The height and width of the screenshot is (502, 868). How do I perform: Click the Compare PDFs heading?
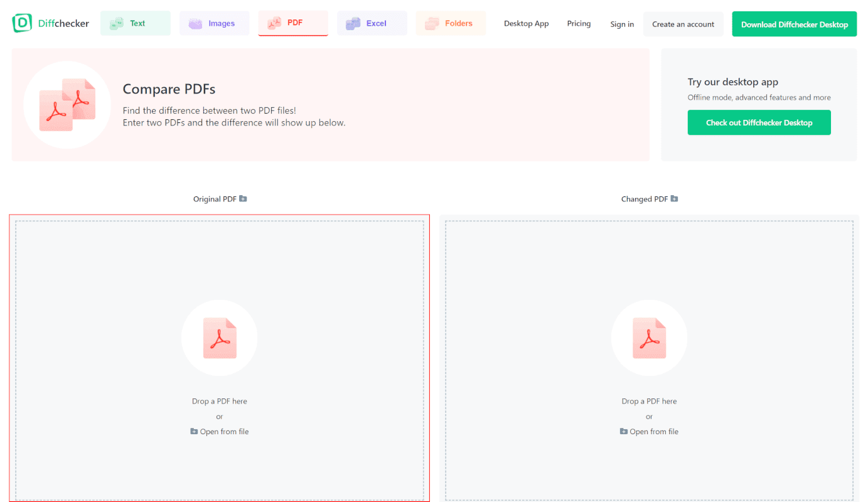pos(169,89)
